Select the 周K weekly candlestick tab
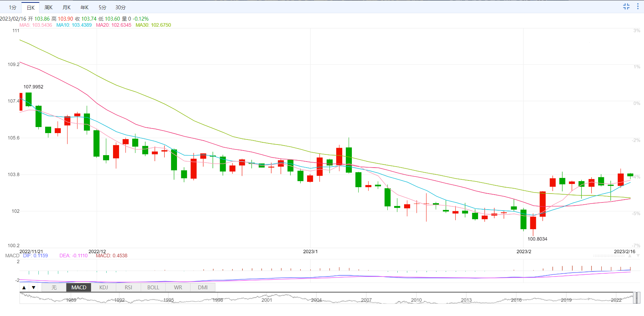Viewport: 644px width, 316px height. [48, 7]
